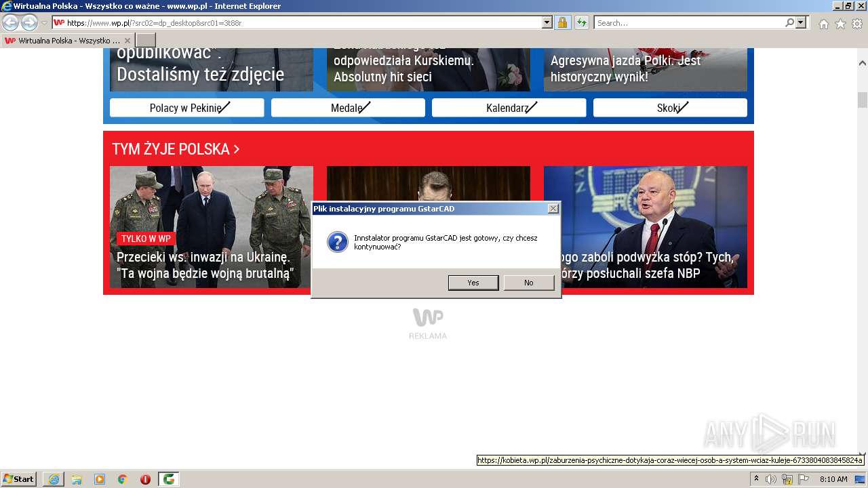Screen dimensions: 868x488
Task: Close the Wirtualna Polska tab
Action: pyautogui.click(x=127, y=41)
